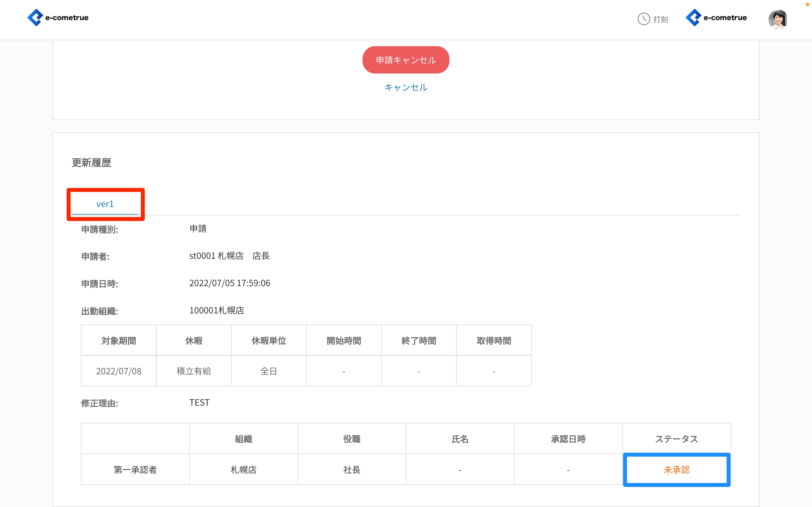Click the 承認日時 column header
812x507 pixels.
(x=568, y=439)
